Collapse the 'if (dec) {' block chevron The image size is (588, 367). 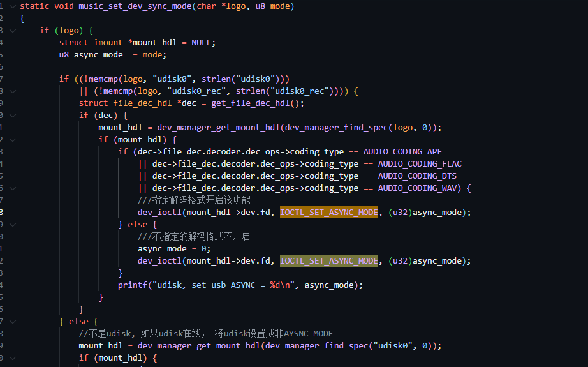(x=13, y=116)
